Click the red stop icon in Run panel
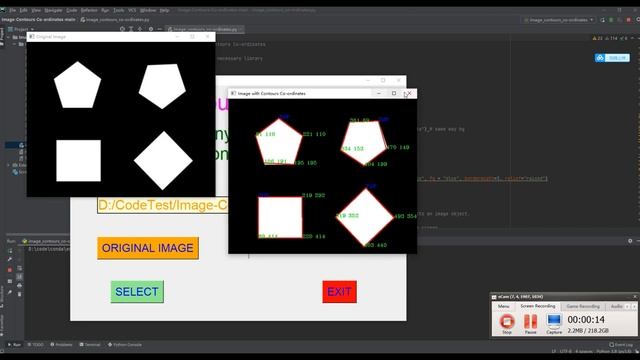 point(10,270)
